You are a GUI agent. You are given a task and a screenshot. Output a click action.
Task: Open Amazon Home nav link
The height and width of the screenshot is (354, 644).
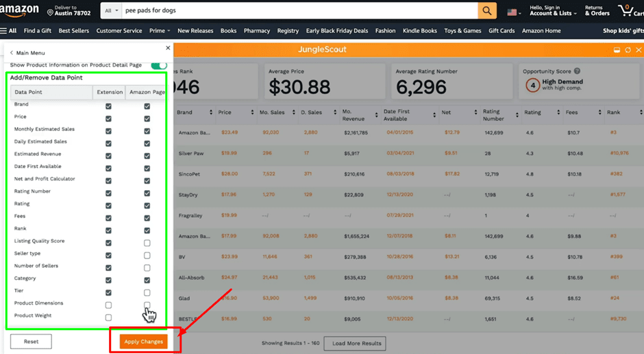[x=541, y=31]
